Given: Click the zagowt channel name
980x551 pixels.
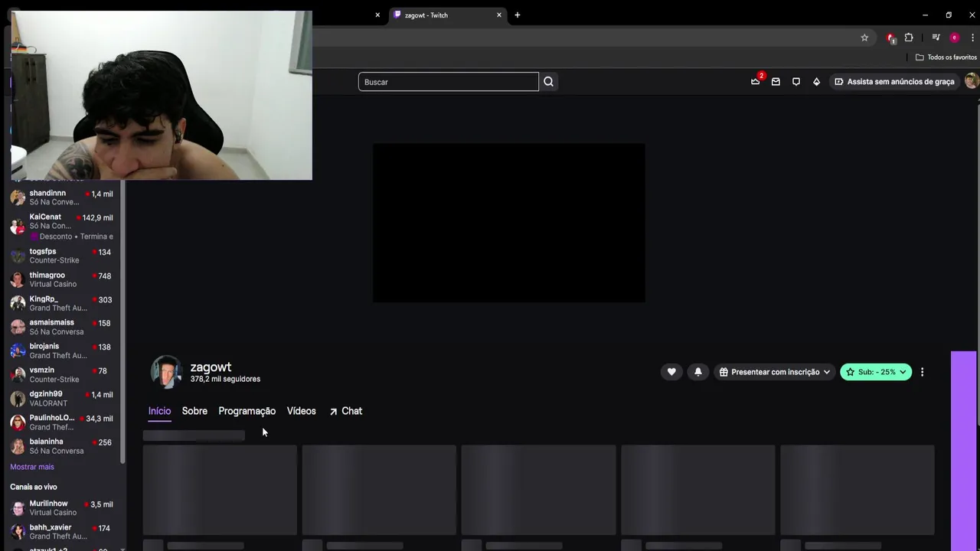Looking at the screenshot, I should (x=211, y=367).
